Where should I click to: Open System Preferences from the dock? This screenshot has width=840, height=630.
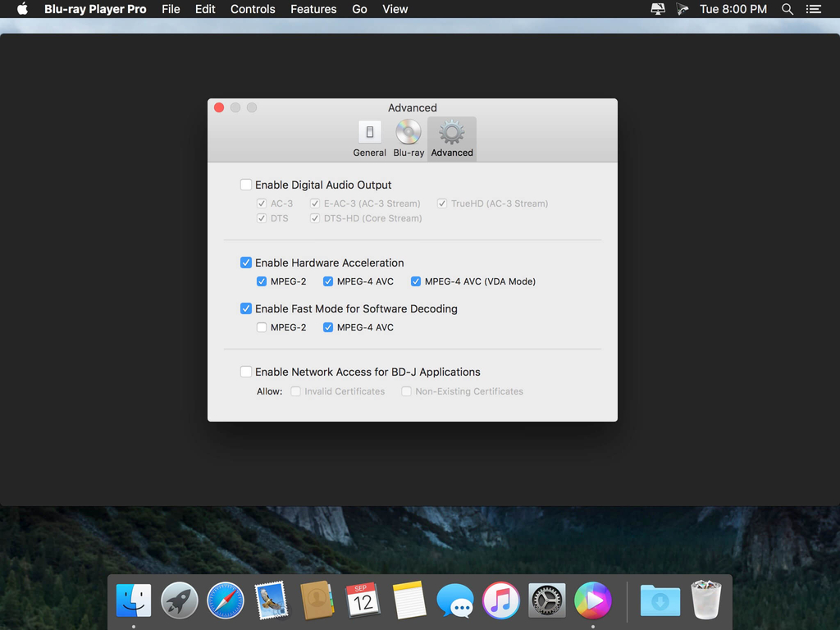pyautogui.click(x=546, y=601)
